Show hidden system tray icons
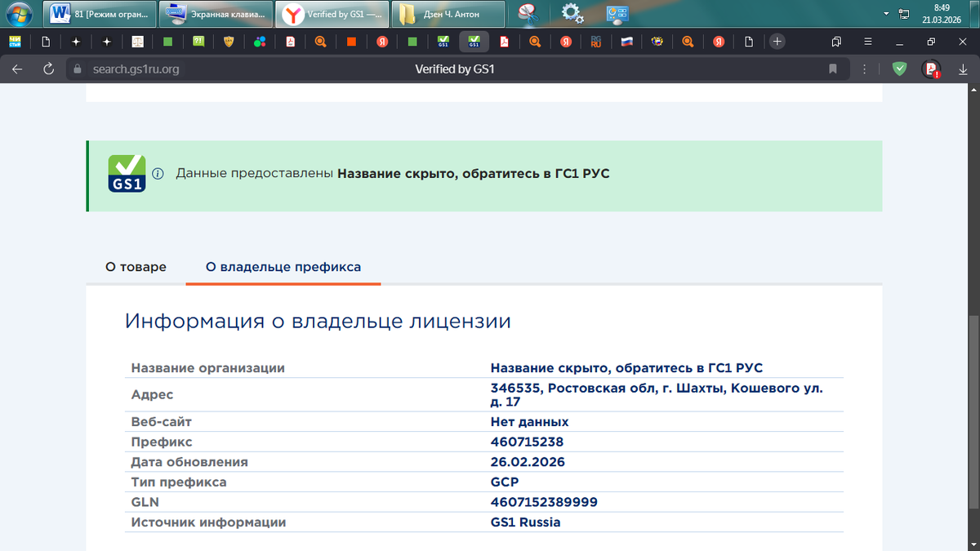980x551 pixels. [887, 14]
